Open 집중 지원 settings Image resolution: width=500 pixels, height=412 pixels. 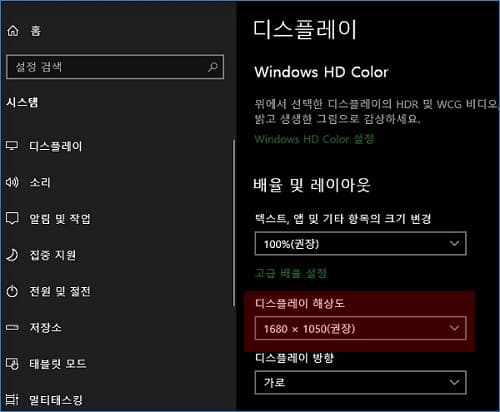[53, 255]
